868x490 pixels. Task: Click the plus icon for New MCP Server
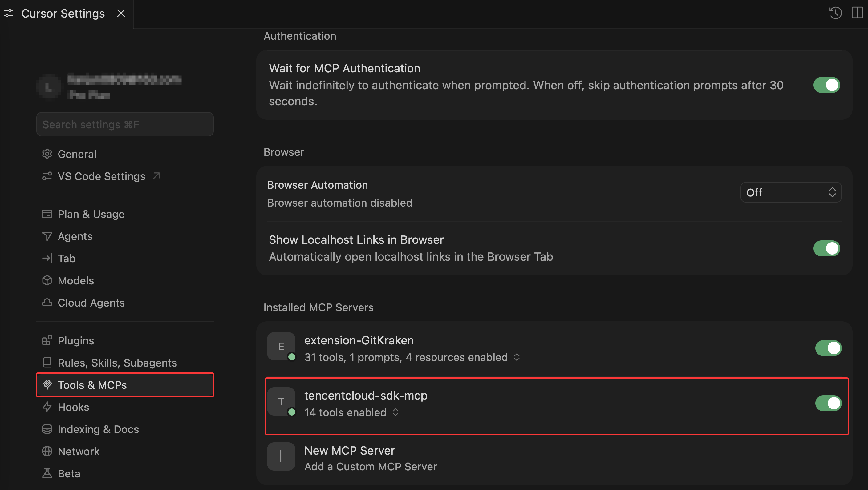281,456
